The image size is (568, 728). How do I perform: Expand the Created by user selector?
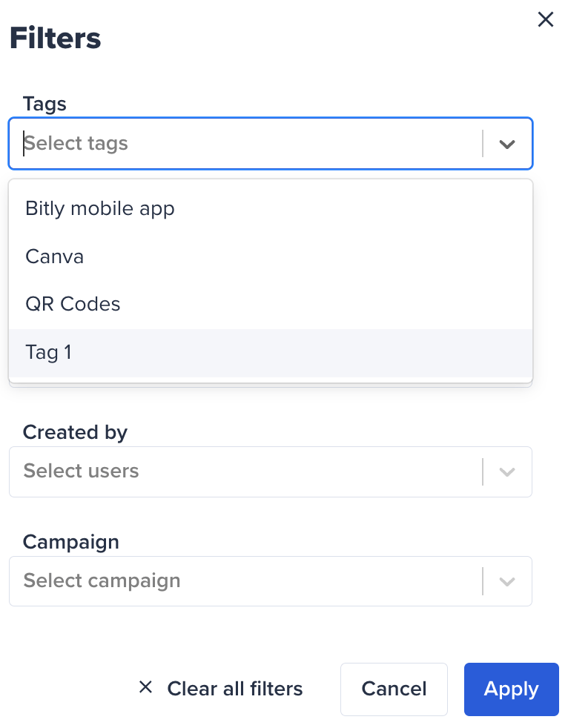(x=507, y=471)
